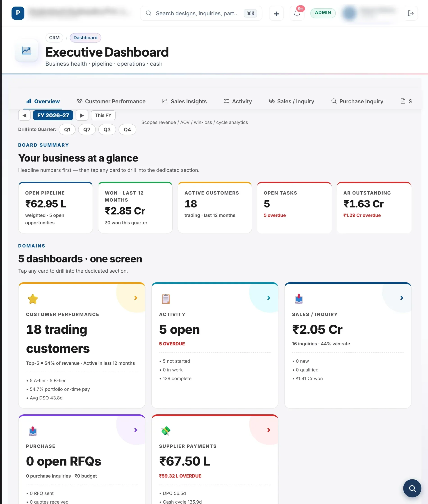Click the inbox icon on Sales / Inquiry
428x504 pixels.
coord(299,299)
